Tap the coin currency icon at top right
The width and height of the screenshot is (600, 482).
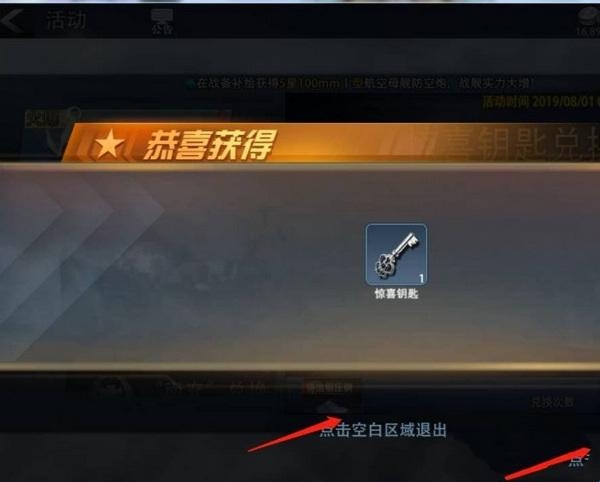[x=589, y=16]
